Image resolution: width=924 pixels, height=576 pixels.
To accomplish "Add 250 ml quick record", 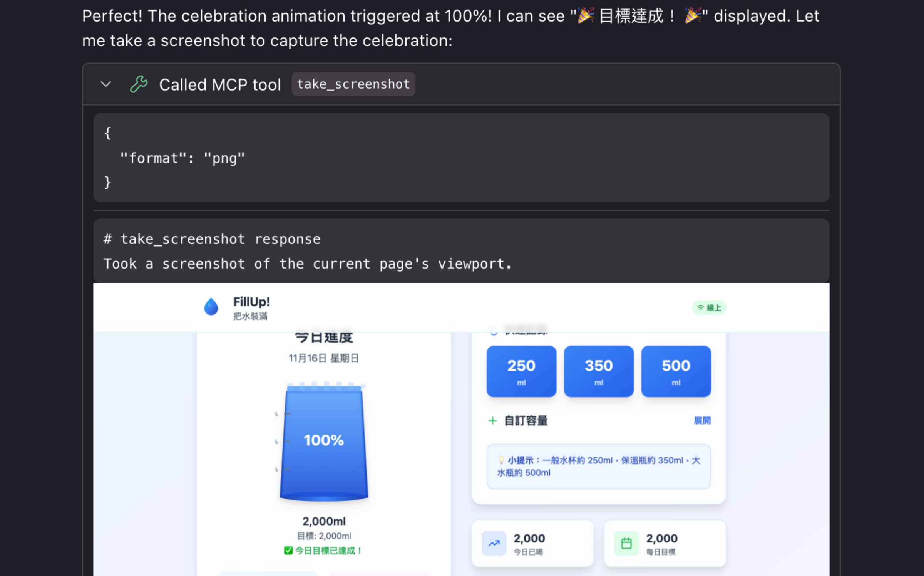I will [x=521, y=371].
